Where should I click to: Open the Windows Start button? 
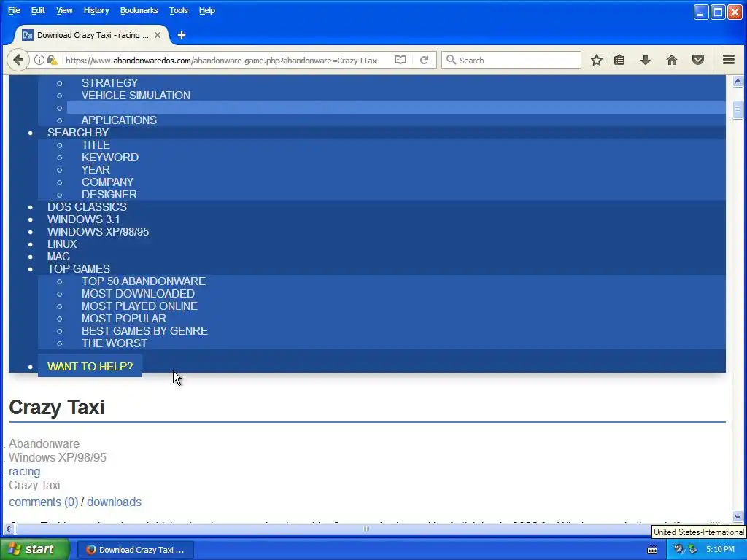pos(34,549)
